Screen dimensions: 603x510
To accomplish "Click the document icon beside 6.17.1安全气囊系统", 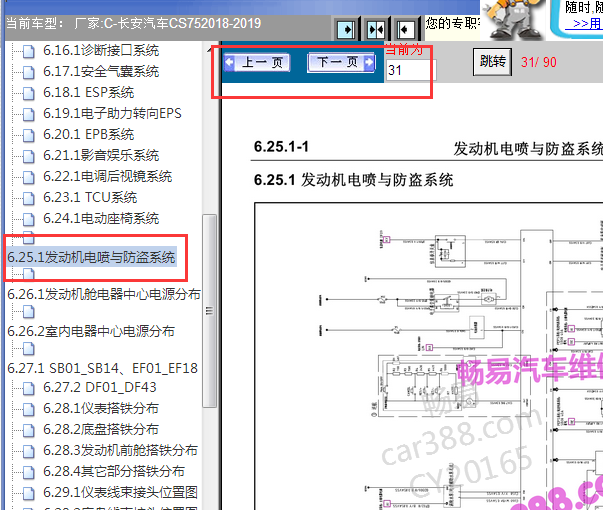I will click(x=28, y=72).
